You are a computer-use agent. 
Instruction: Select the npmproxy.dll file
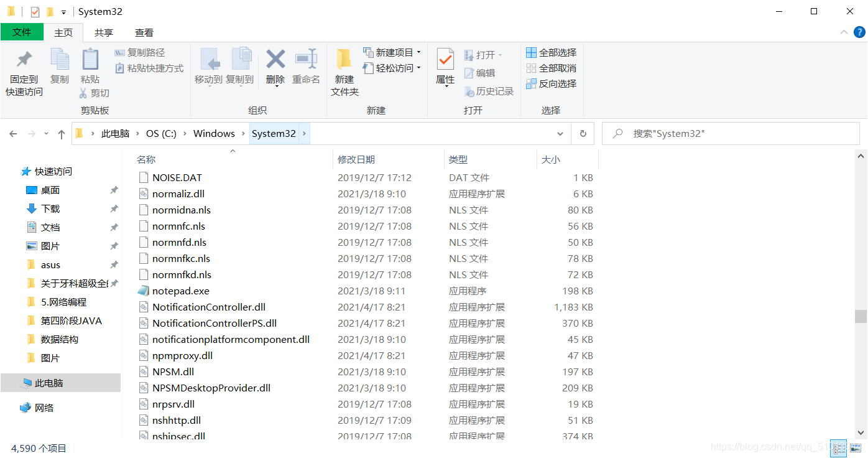point(182,355)
